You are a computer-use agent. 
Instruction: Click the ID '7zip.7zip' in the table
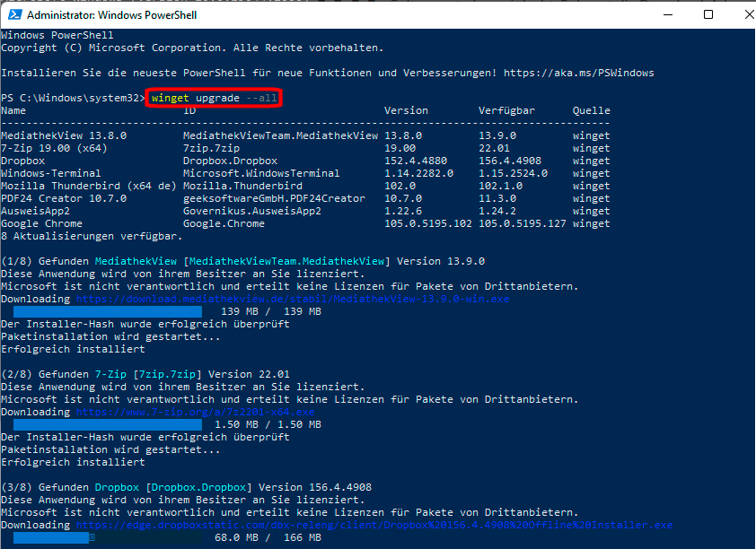[x=211, y=148]
